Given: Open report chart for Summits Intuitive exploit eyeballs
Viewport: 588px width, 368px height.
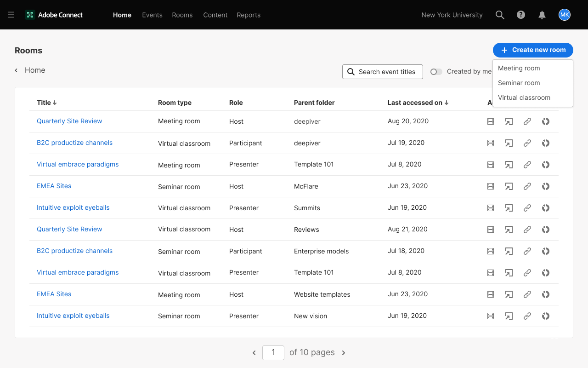Looking at the screenshot, I should [546, 208].
